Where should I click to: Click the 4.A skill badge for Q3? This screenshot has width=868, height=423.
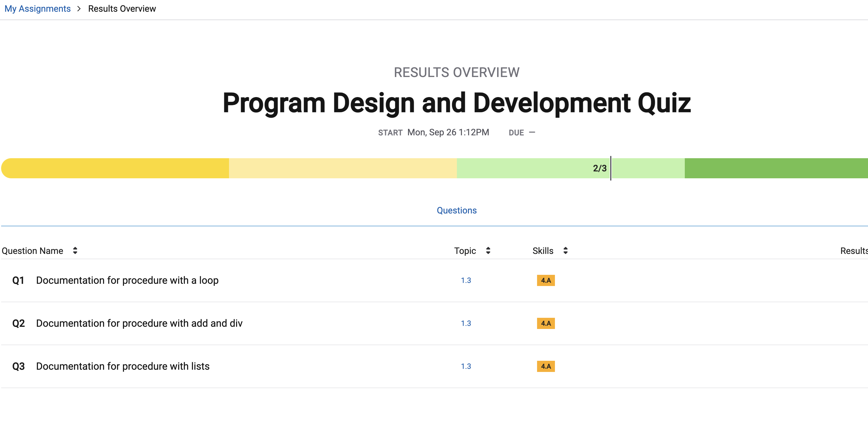tap(546, 366)
